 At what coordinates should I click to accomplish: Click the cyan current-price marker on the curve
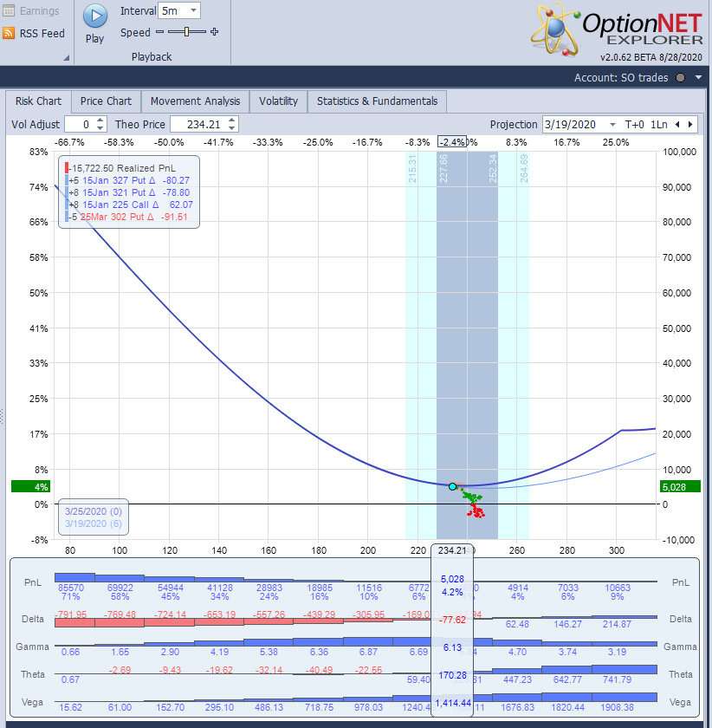452,486
